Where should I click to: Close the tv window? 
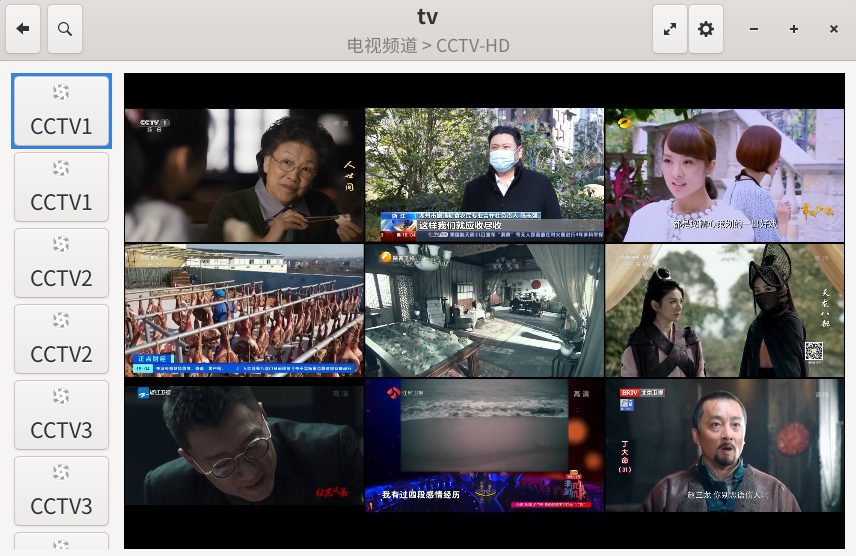pyautogui.click(x=834, y=29)
